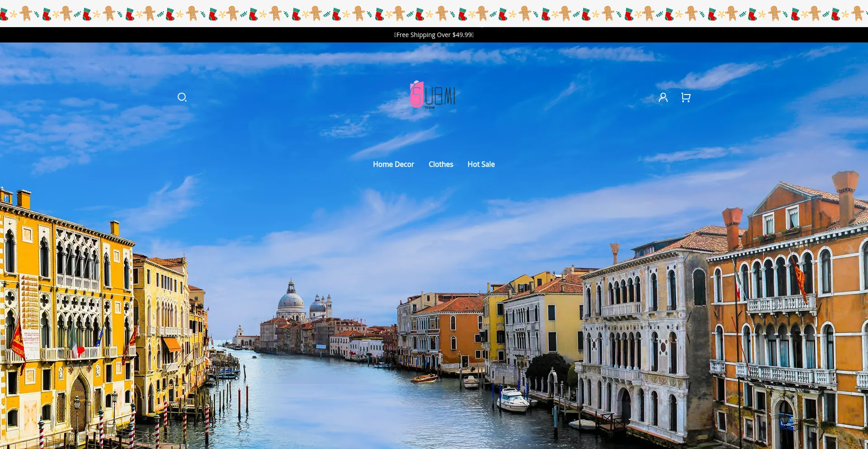The image size is (868, 449).
Task: Go to the Clothes category
Action: [x=441, y=164]
